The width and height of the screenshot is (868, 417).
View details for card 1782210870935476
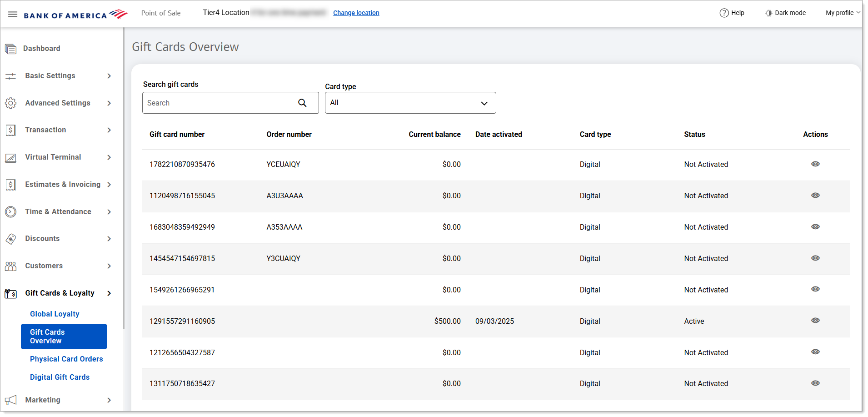[815, 164]
